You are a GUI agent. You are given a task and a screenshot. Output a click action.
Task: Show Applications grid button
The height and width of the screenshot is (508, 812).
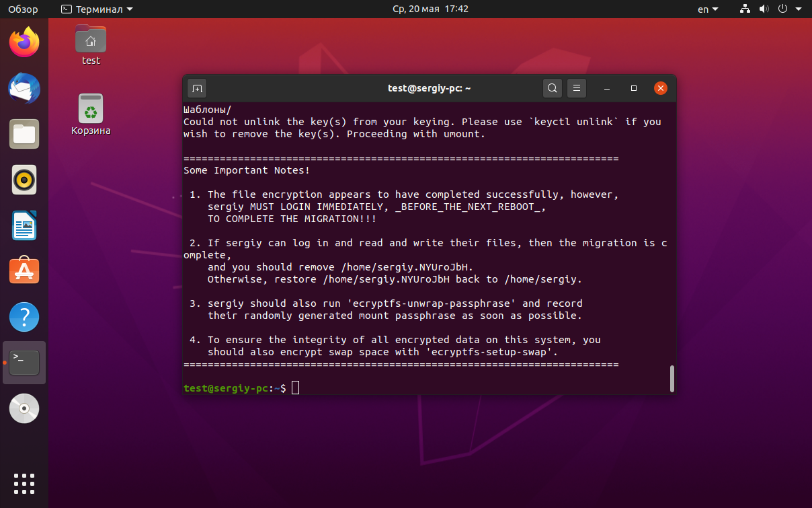(x=24, y=484)
